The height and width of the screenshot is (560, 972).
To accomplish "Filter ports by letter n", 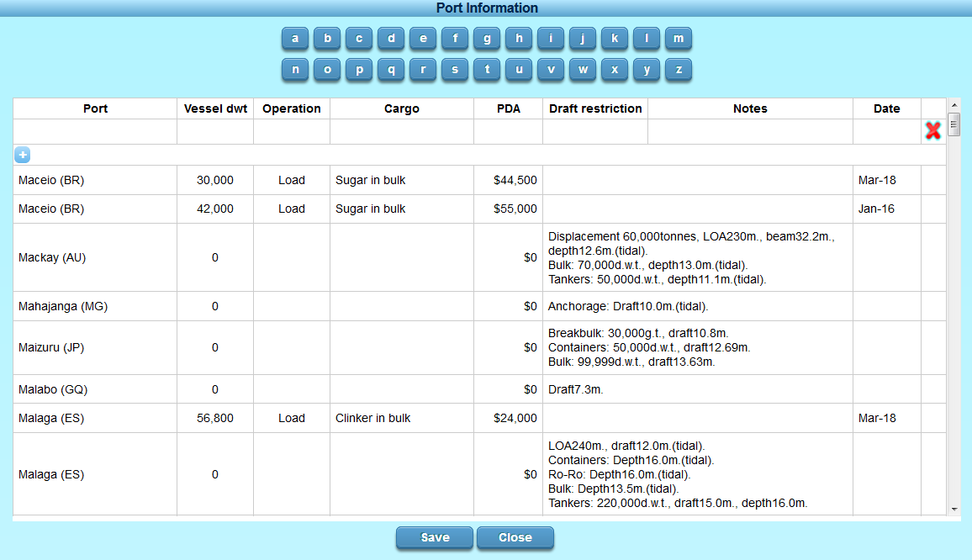I will coord(295,70).
